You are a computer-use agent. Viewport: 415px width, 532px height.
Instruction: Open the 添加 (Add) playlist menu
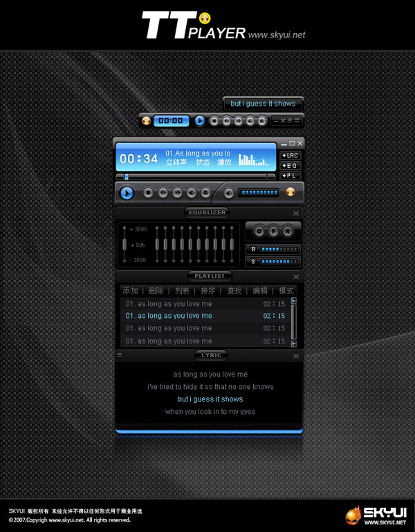(x=131, y=291)
